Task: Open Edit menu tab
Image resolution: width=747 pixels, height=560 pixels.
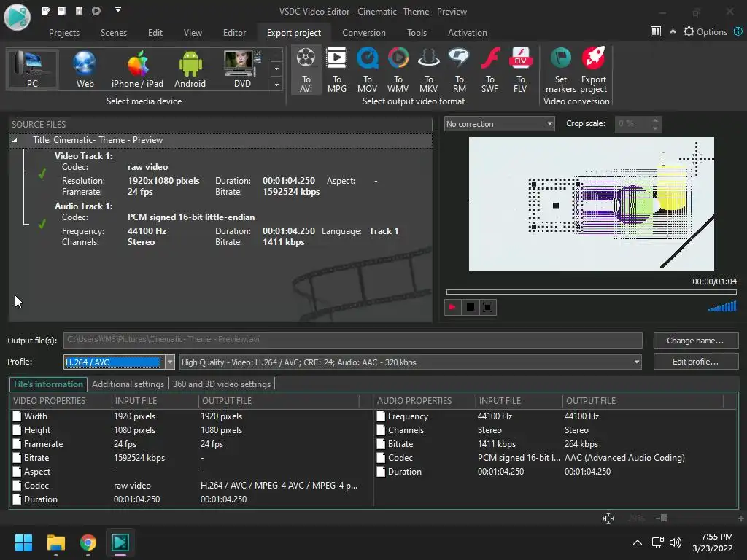Action: 155,33
